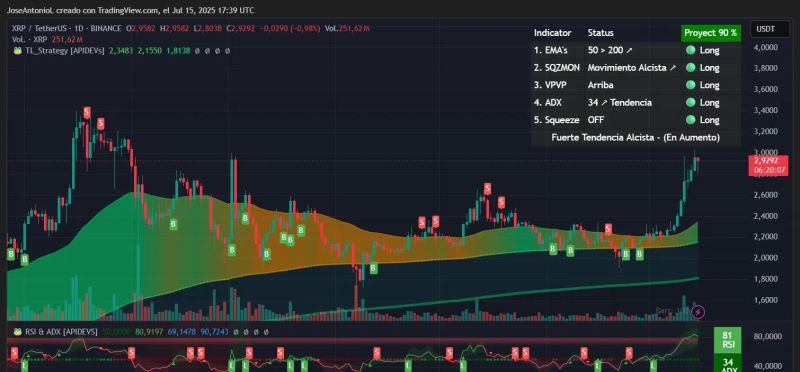Click the 'Movimiento Alcista' status cell
This screenshot has height=372, width=800.
tap(632, 67)
